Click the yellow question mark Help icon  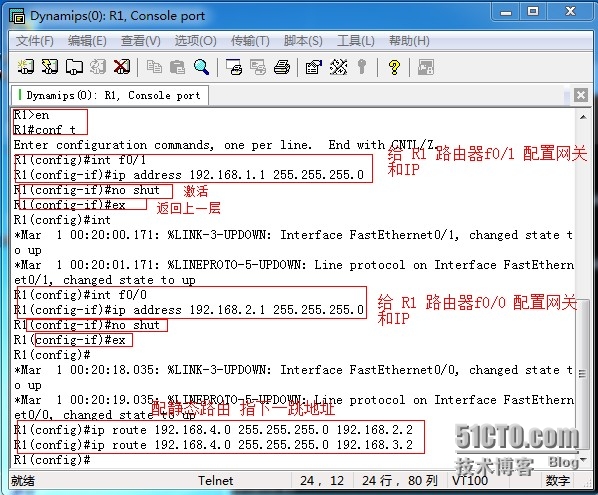[x=394, y=67]
